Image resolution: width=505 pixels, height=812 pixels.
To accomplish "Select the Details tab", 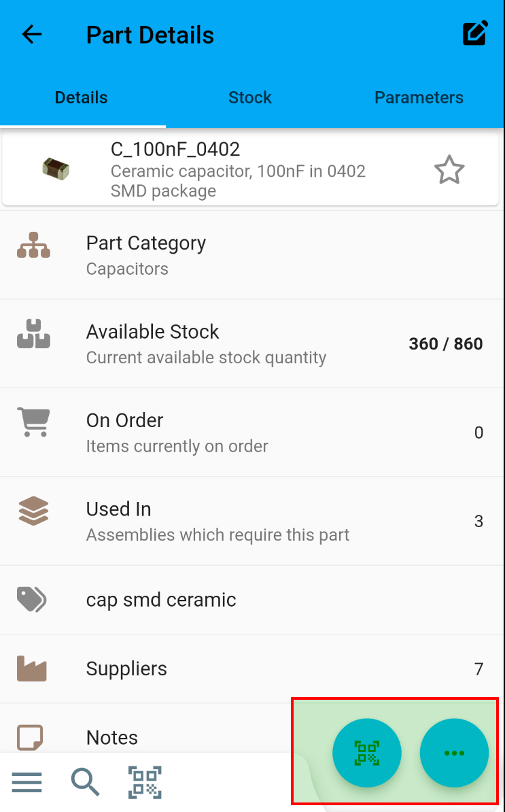I will pyautogui.click(x=82, y=97).
